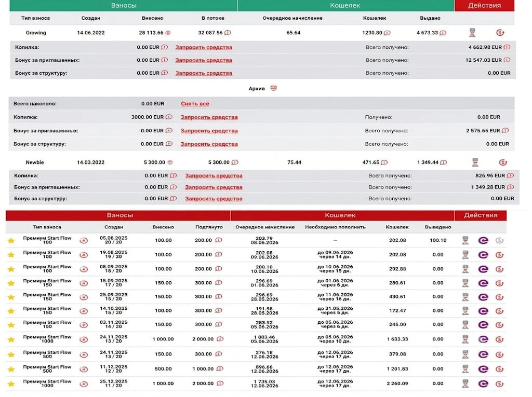Viewport: 532px width, 397px height.
Task: Click the red dollar withdraw icon for Growing
Action: pos(500,33)
